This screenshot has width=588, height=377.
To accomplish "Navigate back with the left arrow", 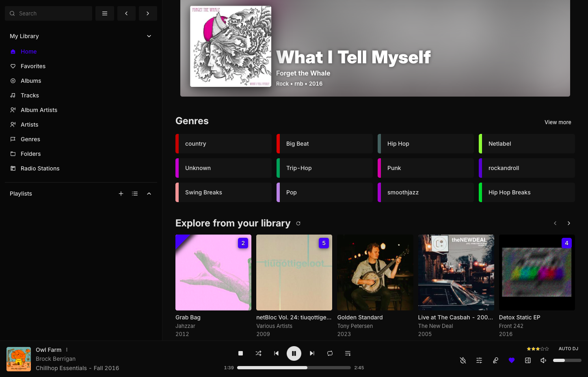I will coord(126,13).
